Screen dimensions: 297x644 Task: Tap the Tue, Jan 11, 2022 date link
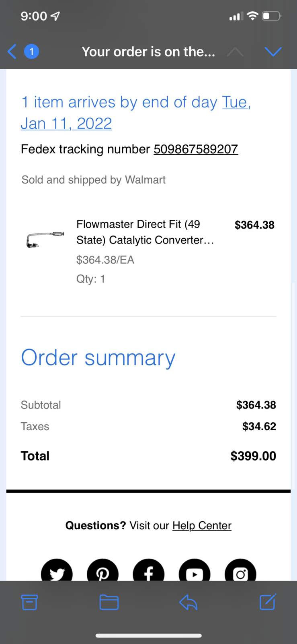pos(66,123)
